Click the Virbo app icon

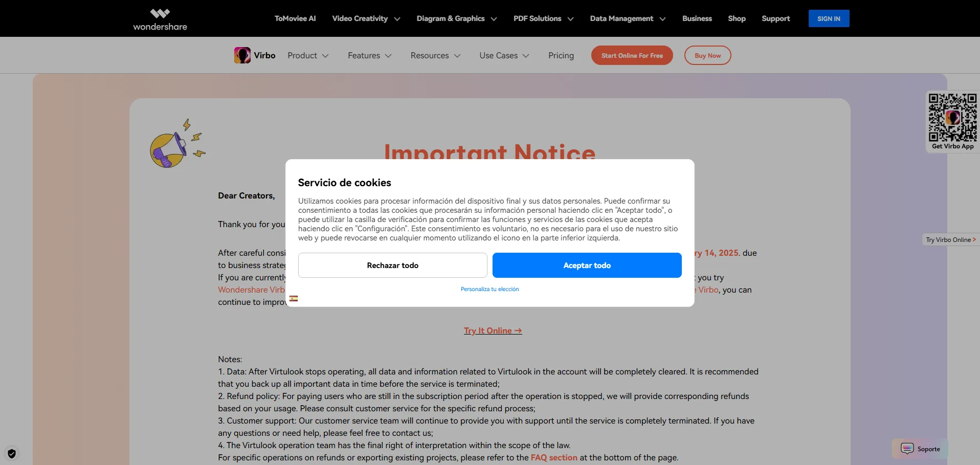(242, 55)
